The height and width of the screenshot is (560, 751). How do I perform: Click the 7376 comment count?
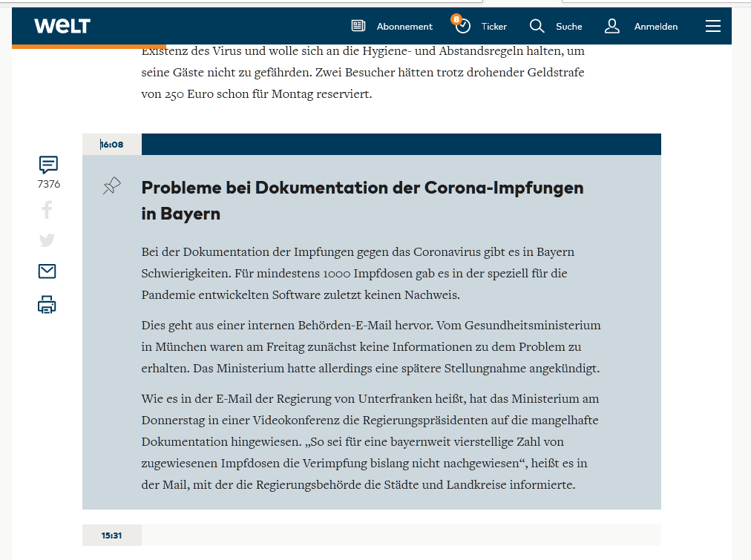[x=49, y=184]
